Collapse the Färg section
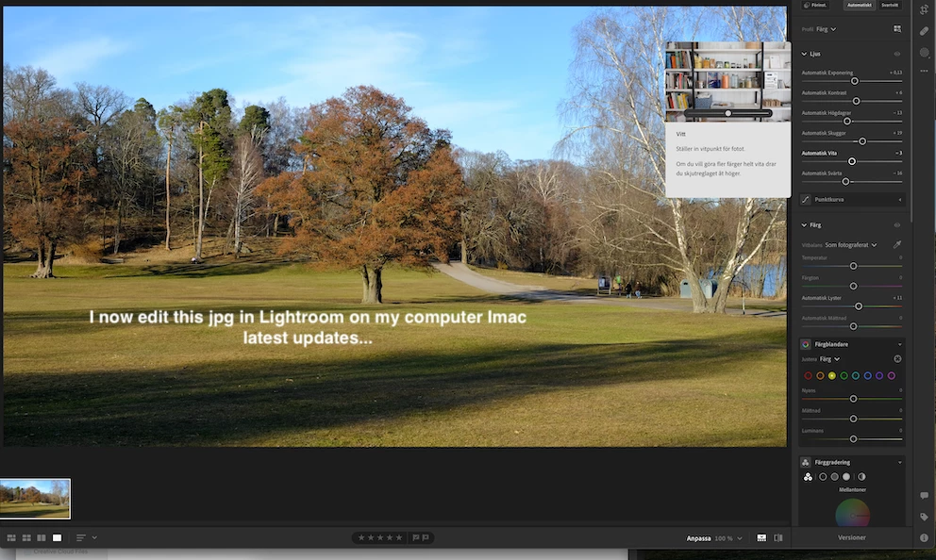Image resolution: width=936 pixels, height=560 pixels. [804, 224]
